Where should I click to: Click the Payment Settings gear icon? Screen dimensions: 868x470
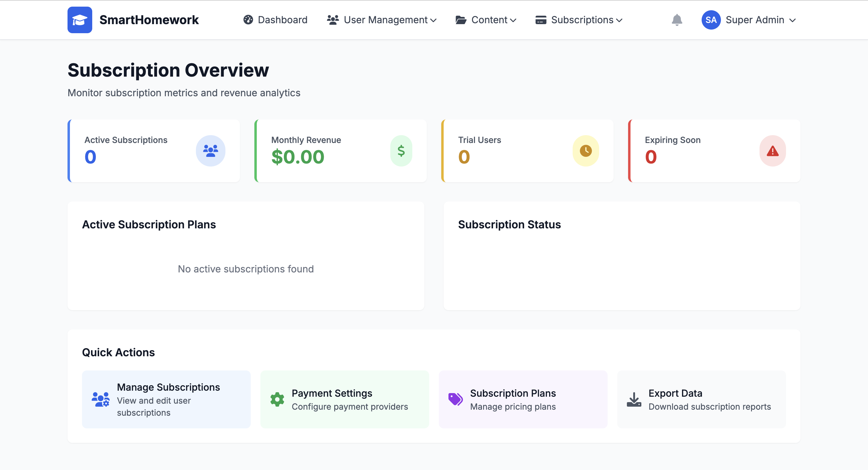click(277, 399)
